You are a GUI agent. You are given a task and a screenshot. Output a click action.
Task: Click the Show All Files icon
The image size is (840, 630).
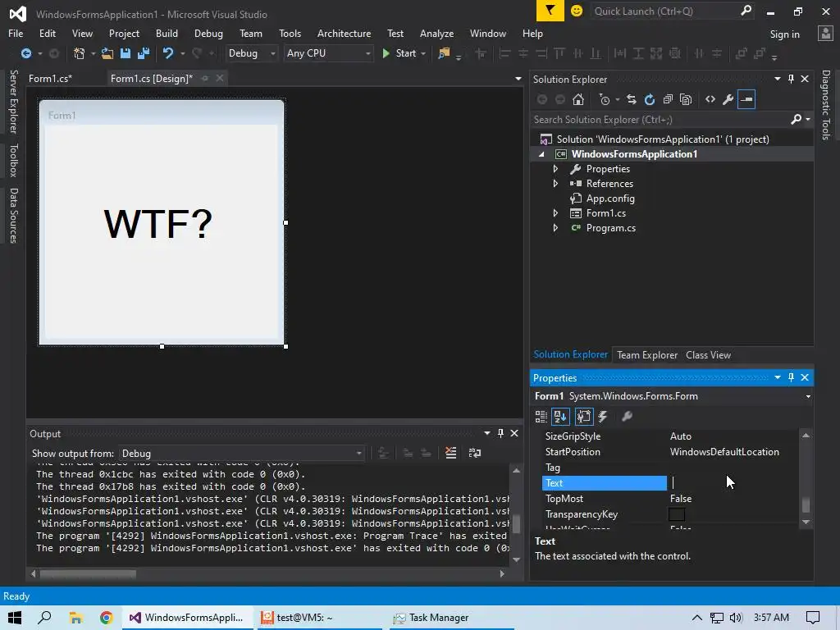click(x=686, y=99)
